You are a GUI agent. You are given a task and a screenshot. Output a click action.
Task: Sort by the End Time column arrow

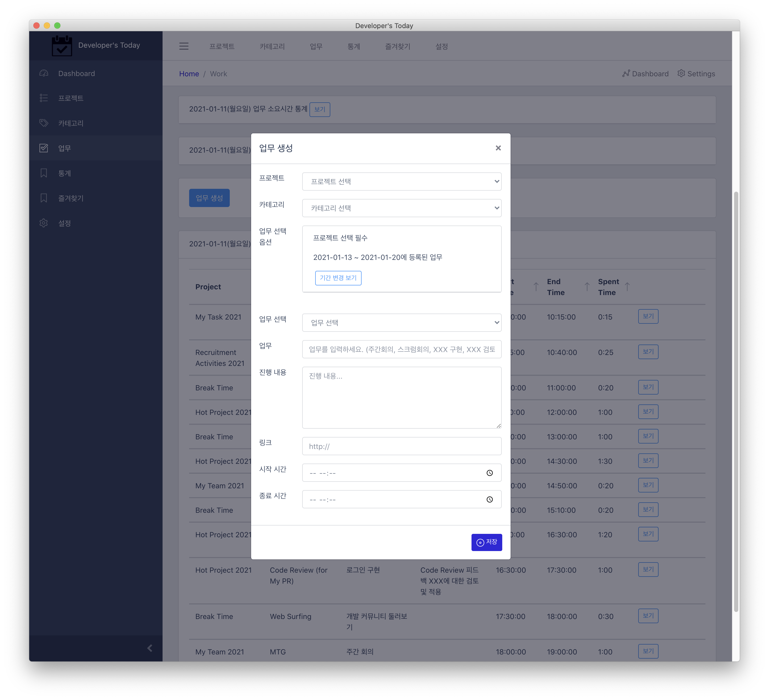(x=587, y=287)
